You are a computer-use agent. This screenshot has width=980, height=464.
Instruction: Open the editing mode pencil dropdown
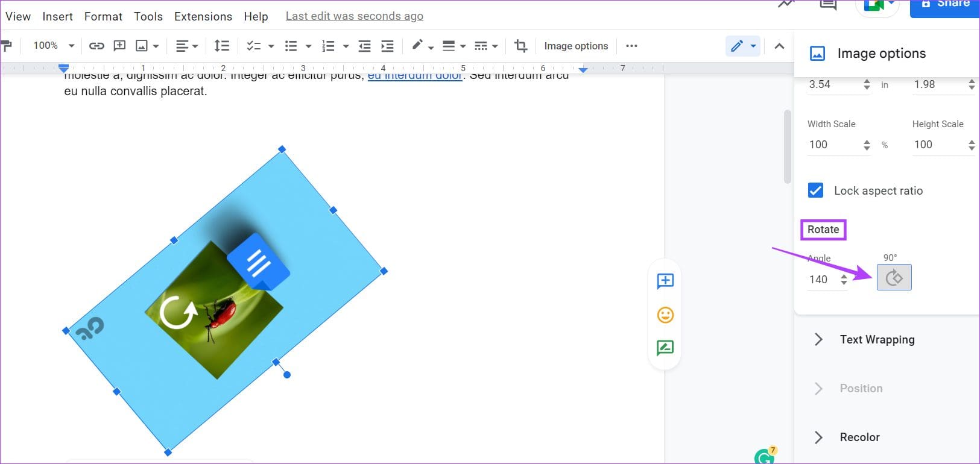tap(743, 46)
